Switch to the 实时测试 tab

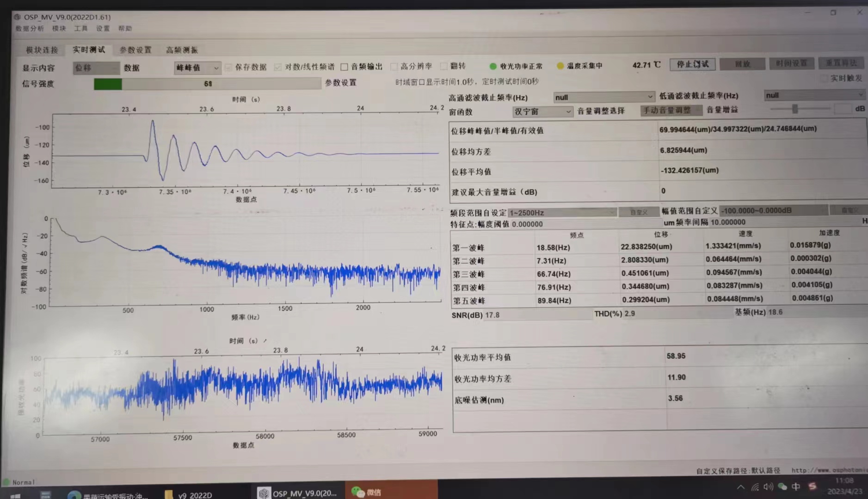pyautogui.click(x=89, y=49)
